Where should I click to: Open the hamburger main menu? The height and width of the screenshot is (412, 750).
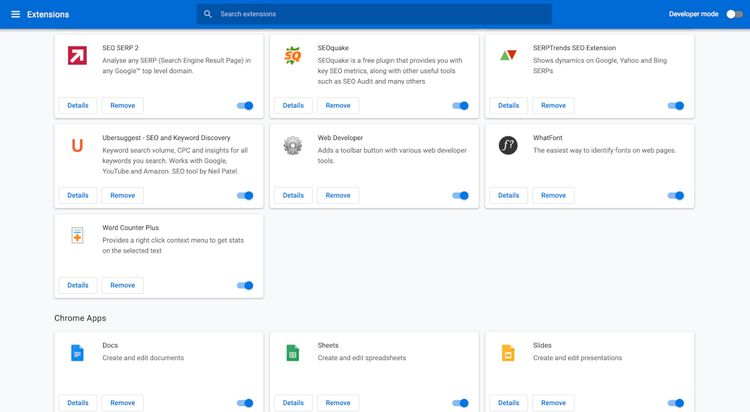[x=15, y=14]
